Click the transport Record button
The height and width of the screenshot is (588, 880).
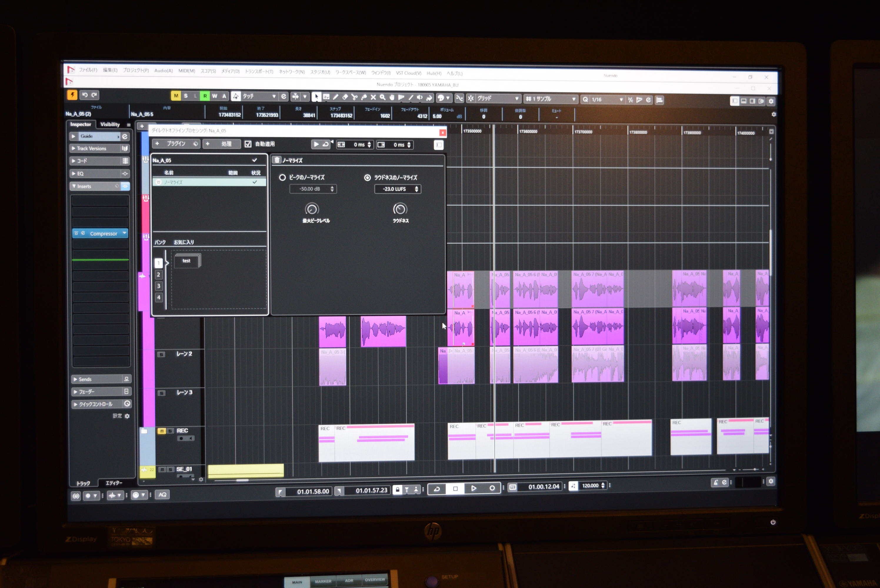click(492, 488)
